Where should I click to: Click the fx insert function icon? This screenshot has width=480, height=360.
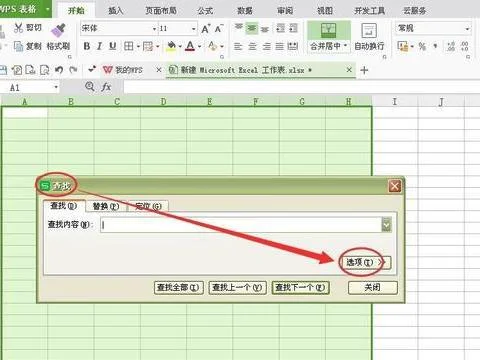point(106,87)
